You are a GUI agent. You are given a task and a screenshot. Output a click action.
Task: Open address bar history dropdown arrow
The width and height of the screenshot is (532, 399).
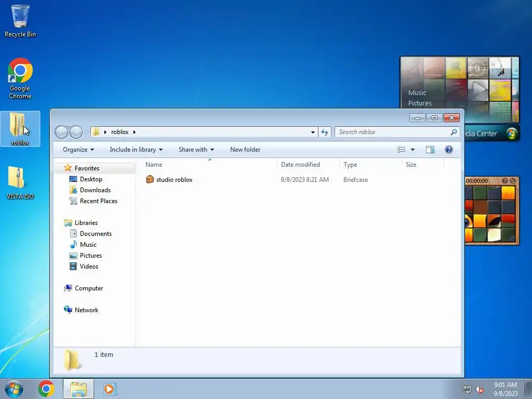(x=313, y=132)
